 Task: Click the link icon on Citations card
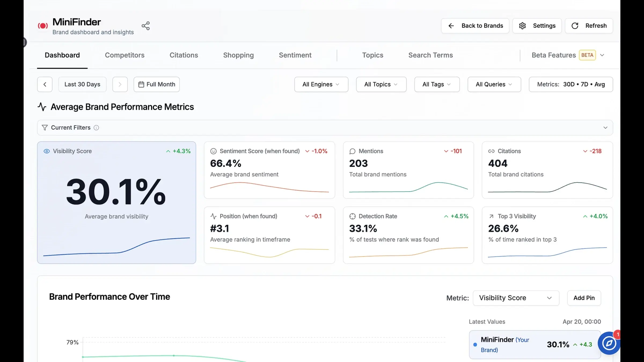[491, 151]
